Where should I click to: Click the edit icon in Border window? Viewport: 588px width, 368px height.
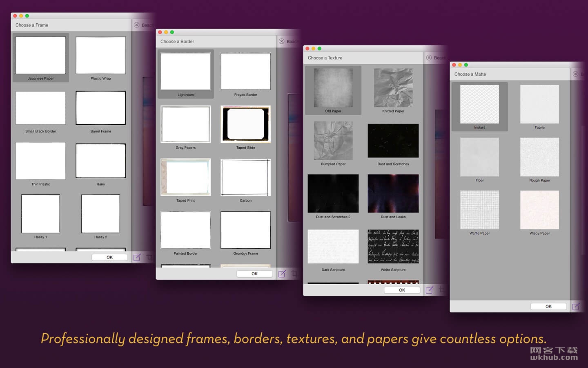[282, 274]
